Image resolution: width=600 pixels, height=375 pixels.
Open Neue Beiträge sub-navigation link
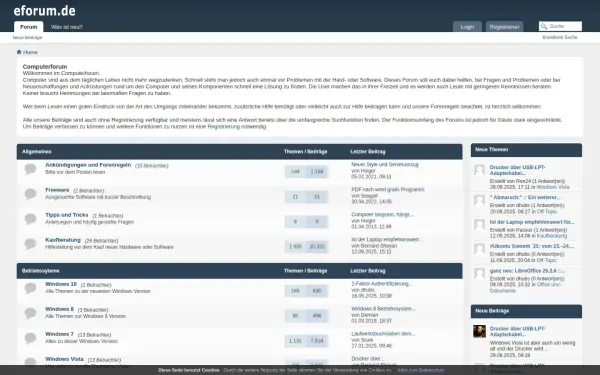pos(28,38)
